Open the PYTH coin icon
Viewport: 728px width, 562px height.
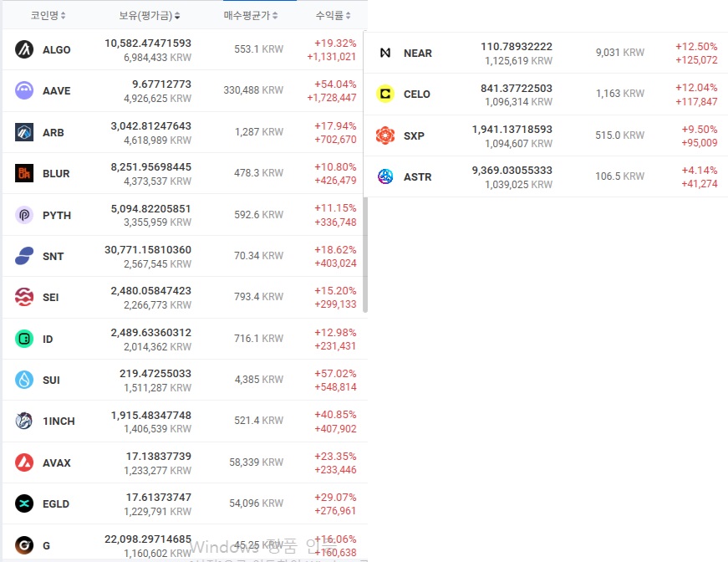(x=24, y=215)
